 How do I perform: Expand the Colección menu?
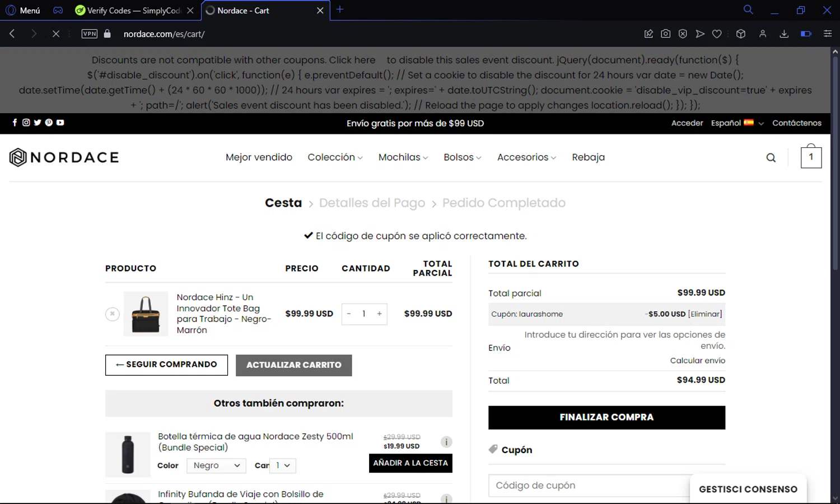pos(335,157)
